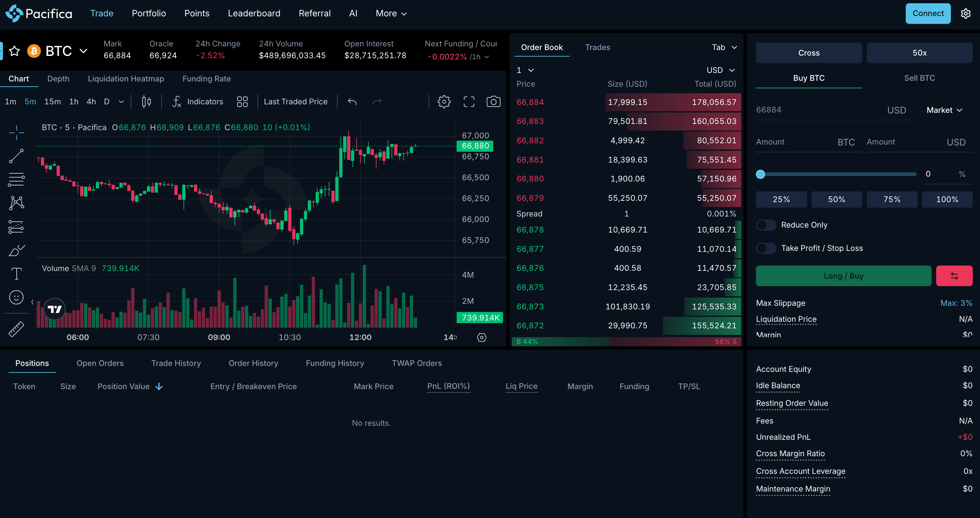This screenshot has height=518, width=980.
Task: Enable Take Profit / Stop Loss toggle
Action: [766, 248]
